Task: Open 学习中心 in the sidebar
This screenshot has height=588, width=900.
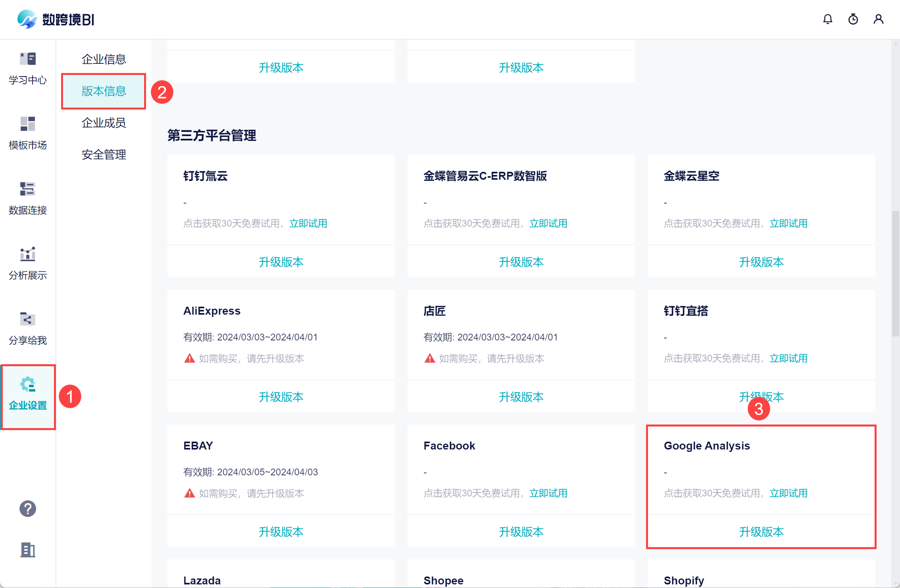Action: pyautogui.click(x=28, y=68)
